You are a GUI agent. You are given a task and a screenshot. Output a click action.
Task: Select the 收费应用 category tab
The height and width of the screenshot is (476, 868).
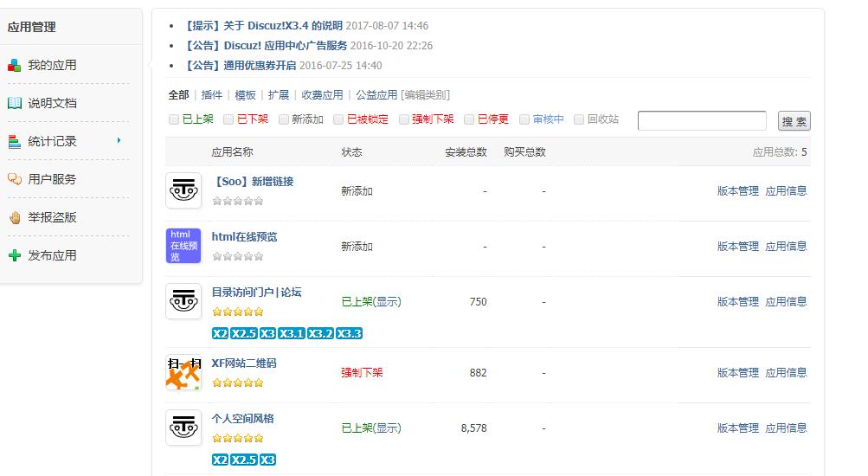pos(322,95)
